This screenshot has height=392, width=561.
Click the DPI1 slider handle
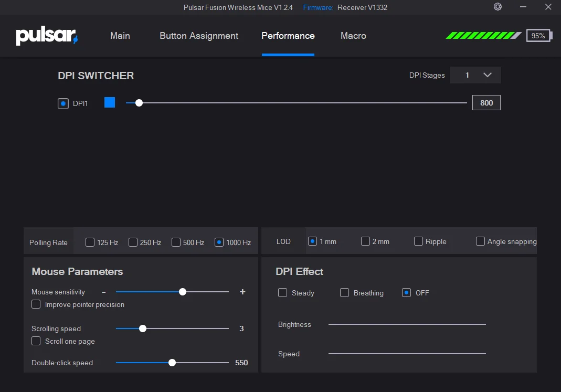pyautogui.click(x=139, y=103)
